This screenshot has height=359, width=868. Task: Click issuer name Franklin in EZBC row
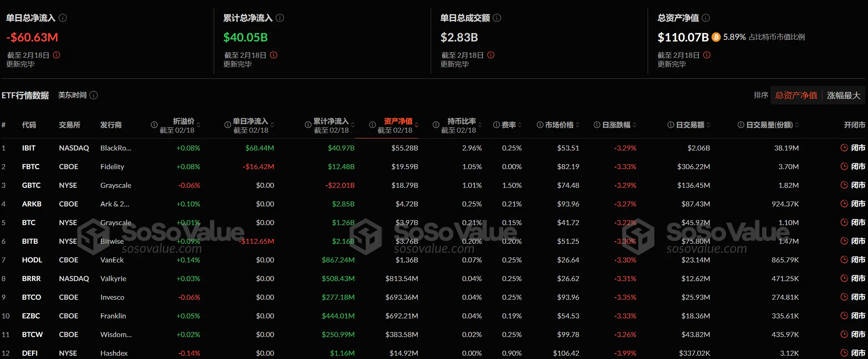click(113, 316)
